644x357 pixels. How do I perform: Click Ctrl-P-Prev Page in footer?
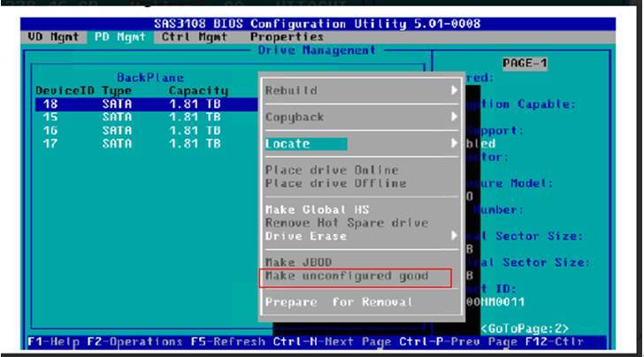(x=458, y=342)
